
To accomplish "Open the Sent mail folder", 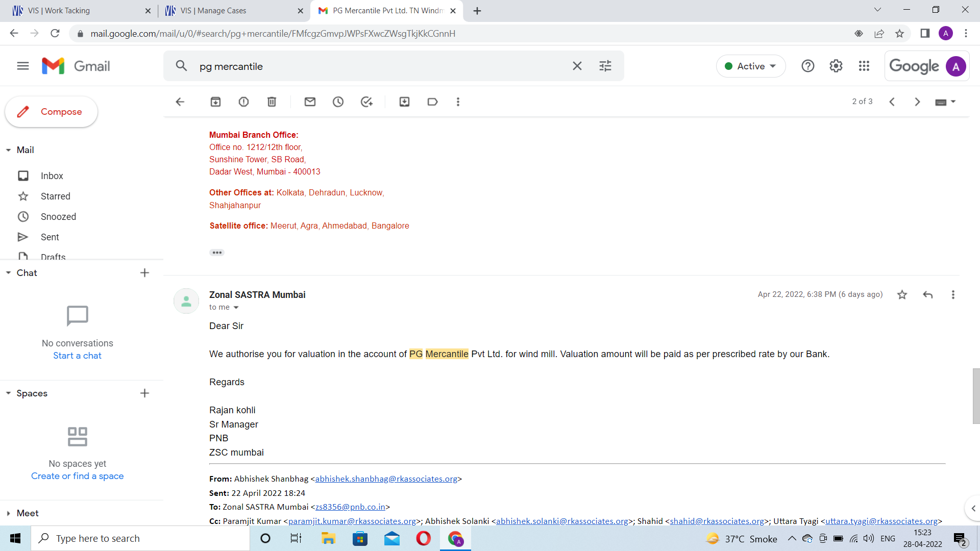I will tap(50, 237).
